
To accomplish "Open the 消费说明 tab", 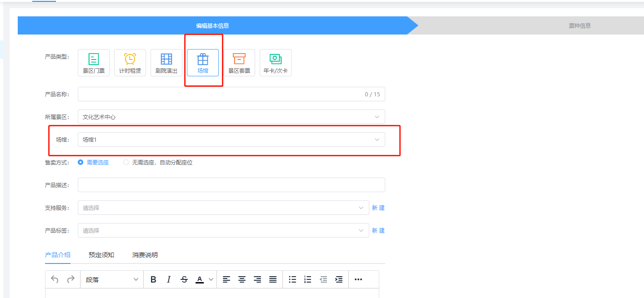I will coord(145,255).
